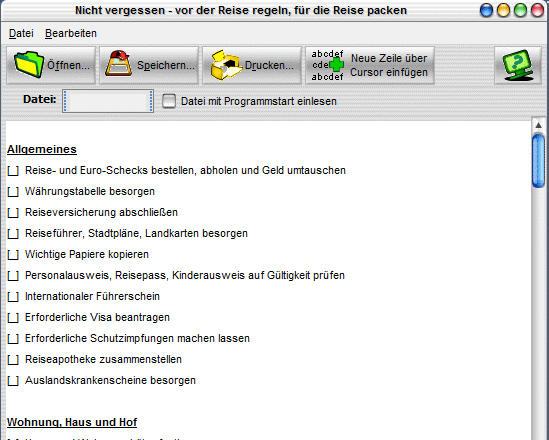Click the blue window control button
Image resolution: width=549 pixels, height=440 pixels.
(486, 10)
